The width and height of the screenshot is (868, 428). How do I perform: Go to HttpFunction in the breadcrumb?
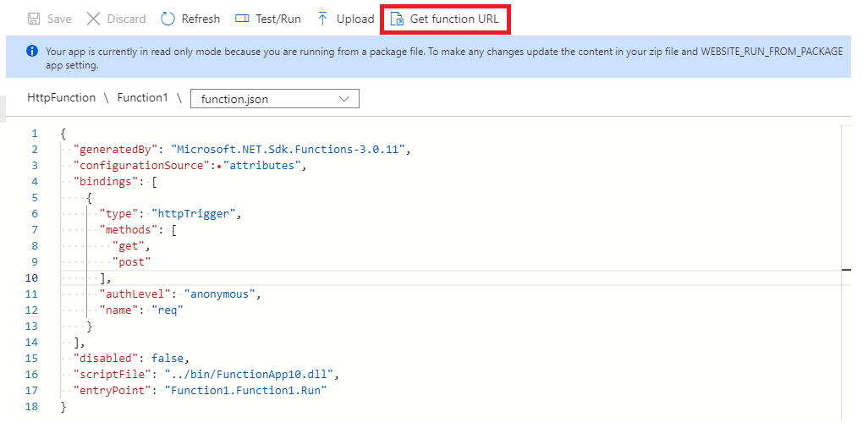point(62,97)
